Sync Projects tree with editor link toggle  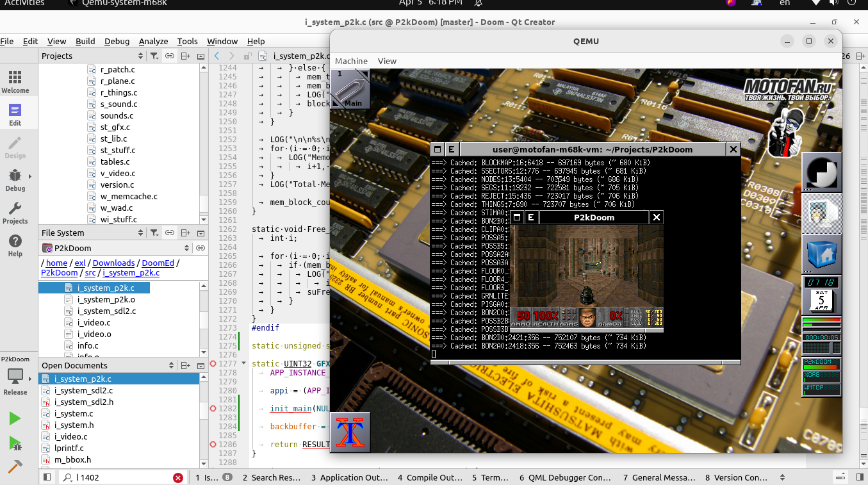click(170, 56)
